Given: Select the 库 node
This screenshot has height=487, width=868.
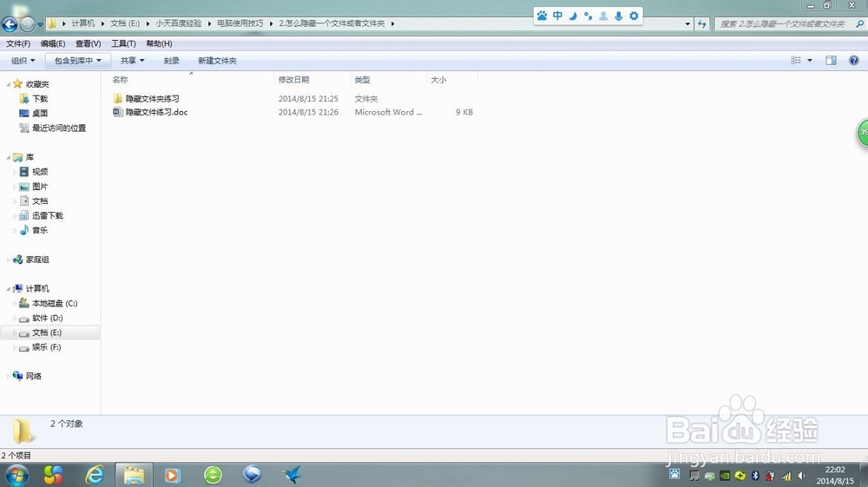Looking at the screenshot, I should 30,157.
